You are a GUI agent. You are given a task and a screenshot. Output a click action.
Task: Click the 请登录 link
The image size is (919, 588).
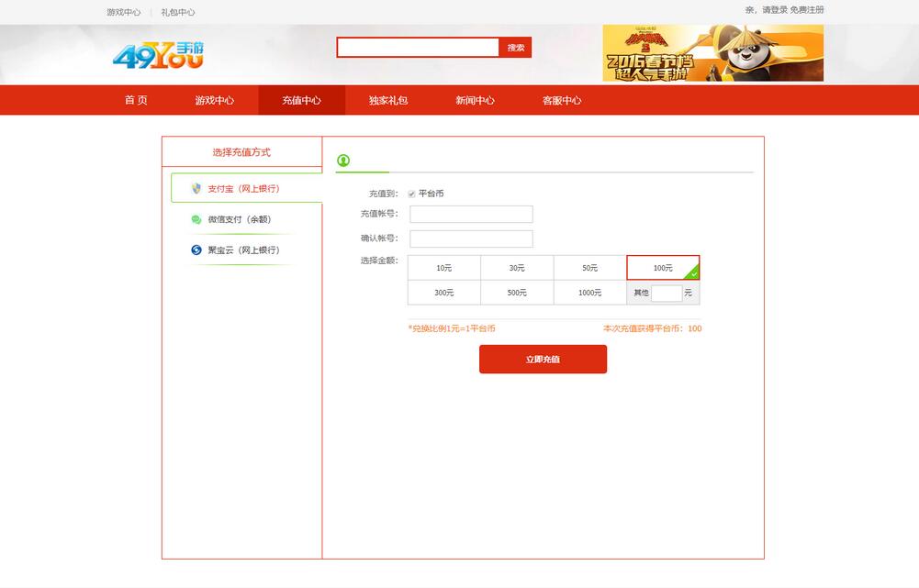tap(775, 10)
